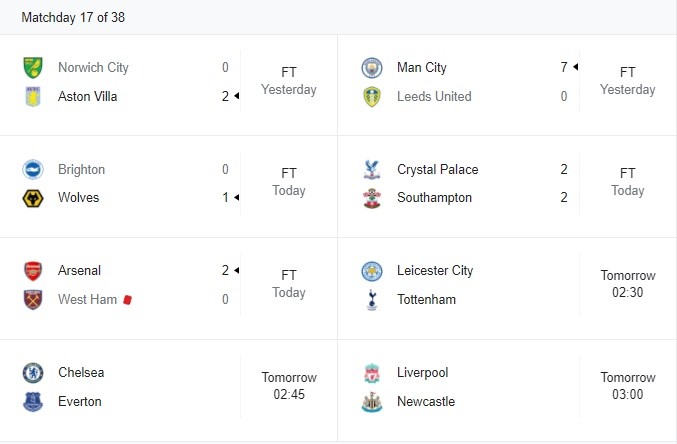This screenshot has height=444, width=677.
Task: Select the Brighton team name
Action: [82, 169]
